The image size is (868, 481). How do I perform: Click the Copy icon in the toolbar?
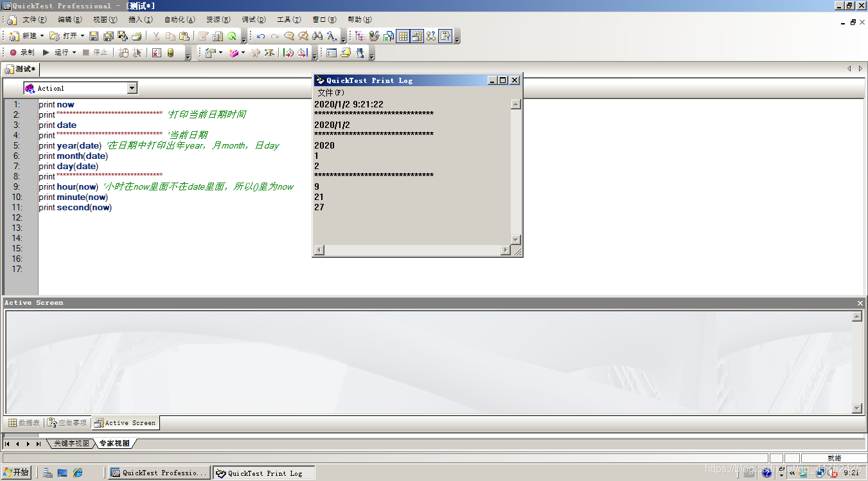pos(170,36)
